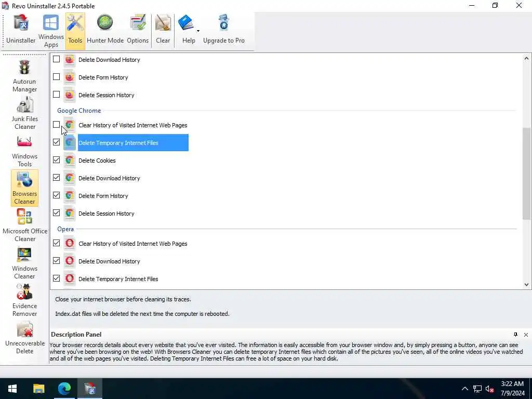Select Firefox Delete Form History text
This screenshot has width=532, height=399.
(x=103, y=77)
